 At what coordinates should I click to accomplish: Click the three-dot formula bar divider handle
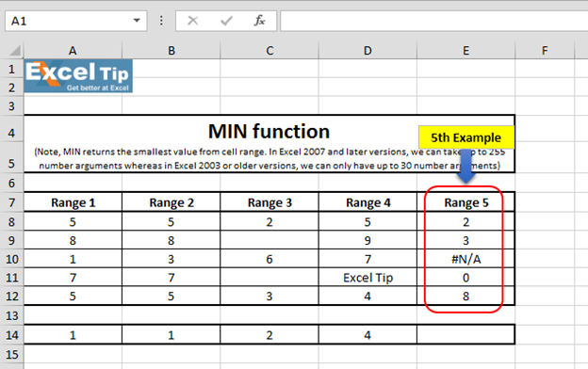(161, 21)
